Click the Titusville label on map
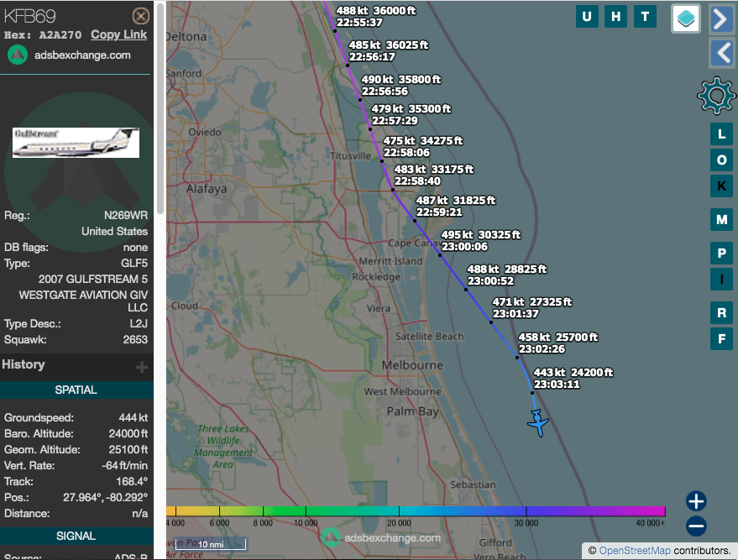 [x=350, y=156]
